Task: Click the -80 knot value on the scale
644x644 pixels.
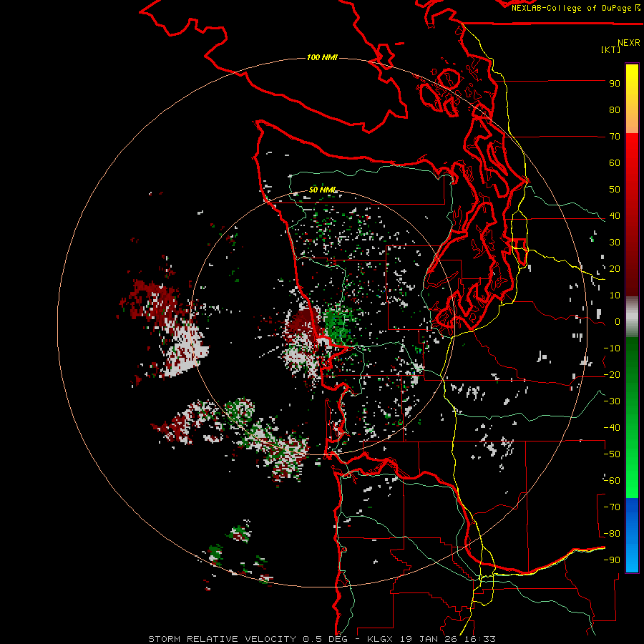Action: point(612,534)
